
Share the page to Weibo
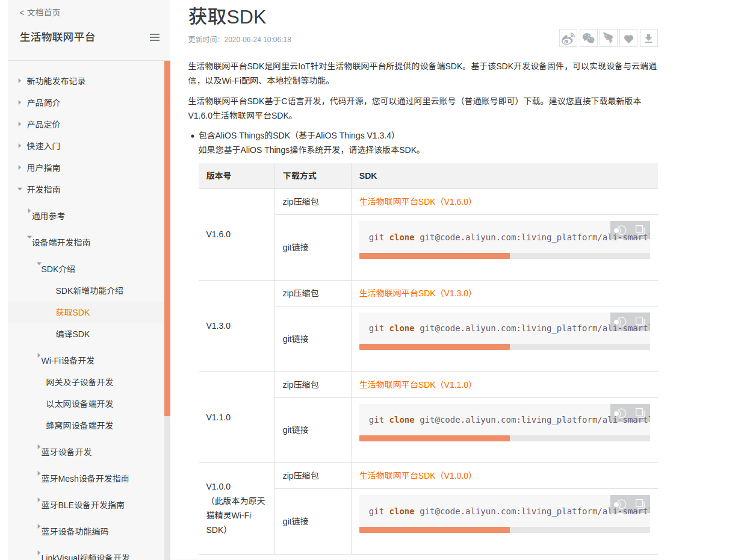click(x=568, y=39)
